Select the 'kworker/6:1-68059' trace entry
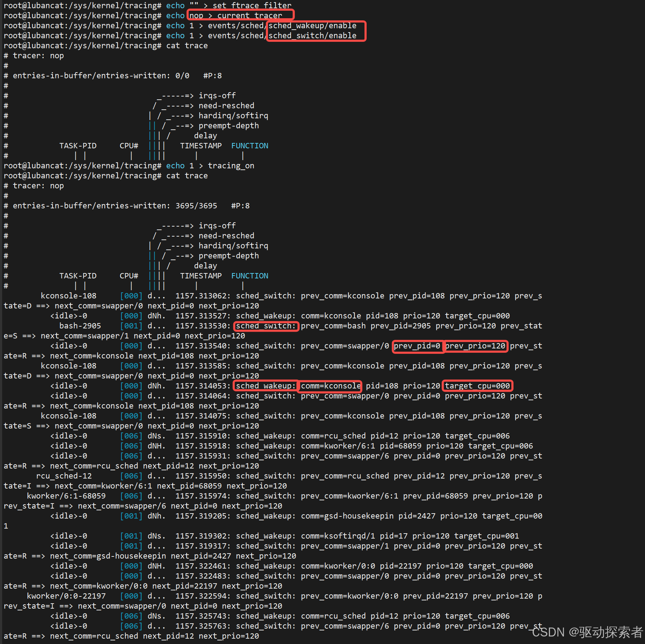 (66, 496)
